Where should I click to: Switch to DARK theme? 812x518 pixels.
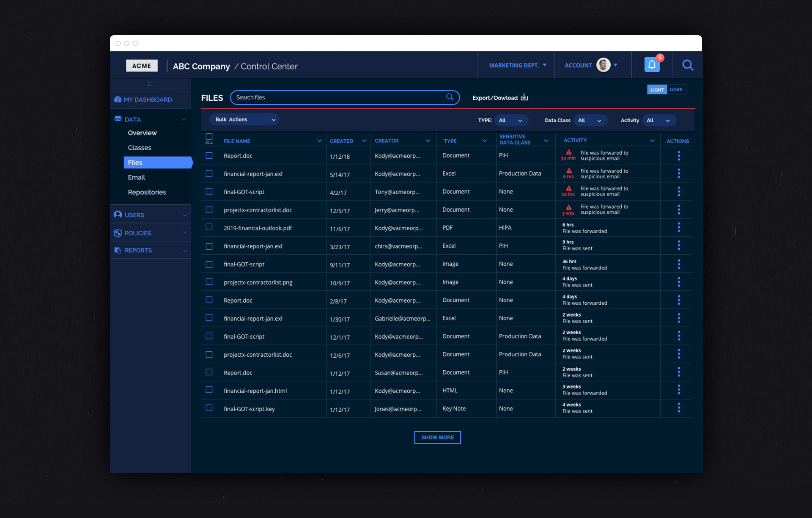[x=676, y=90]
